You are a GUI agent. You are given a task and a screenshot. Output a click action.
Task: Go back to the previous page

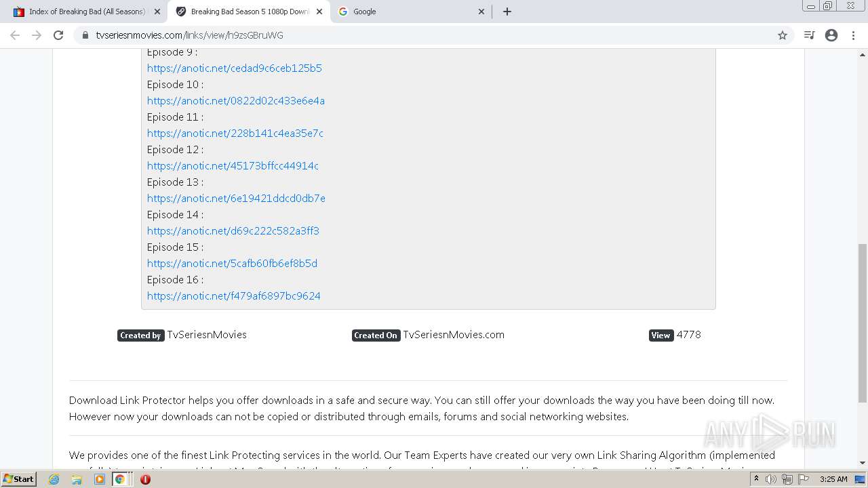15,35
